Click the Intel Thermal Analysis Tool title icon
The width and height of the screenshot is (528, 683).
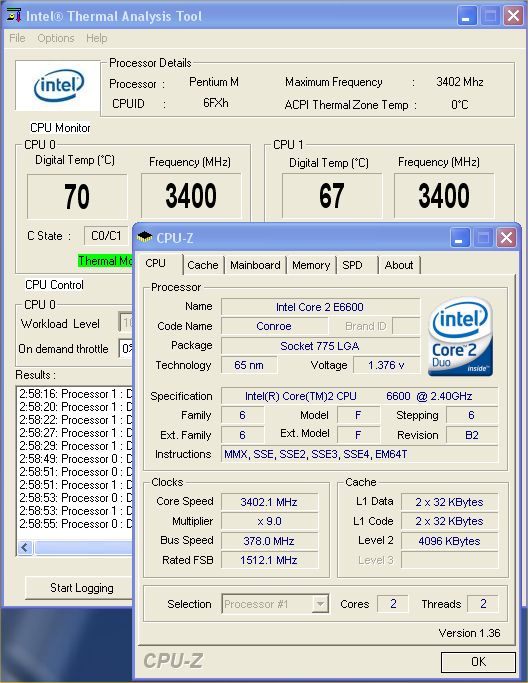point(14,15)
